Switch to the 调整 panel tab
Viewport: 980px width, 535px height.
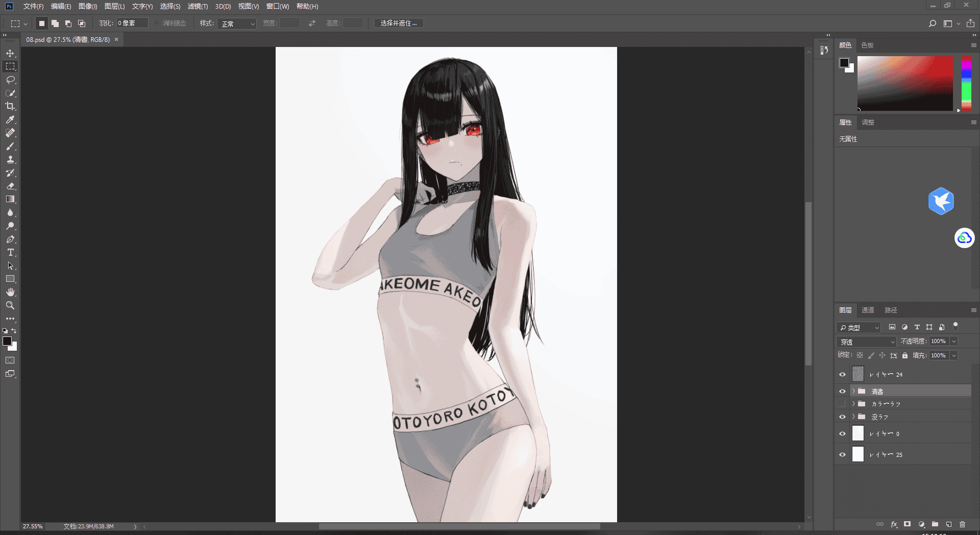point(868,122)
